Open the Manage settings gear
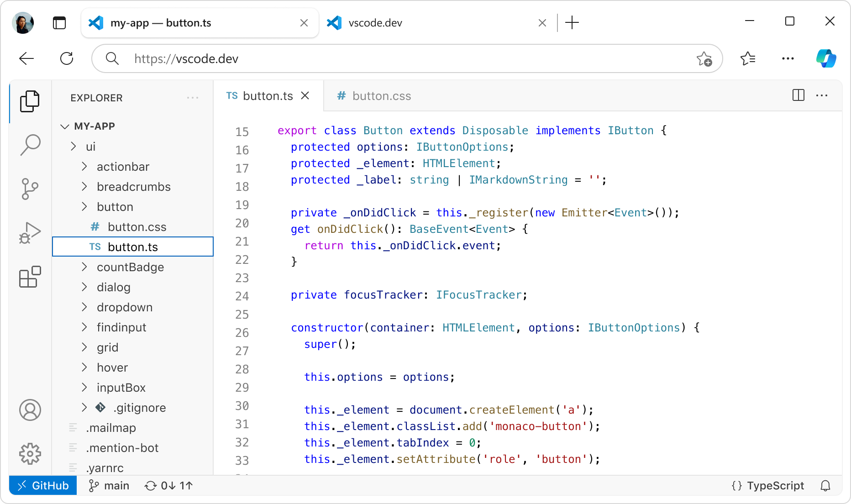 pos(30,454)
